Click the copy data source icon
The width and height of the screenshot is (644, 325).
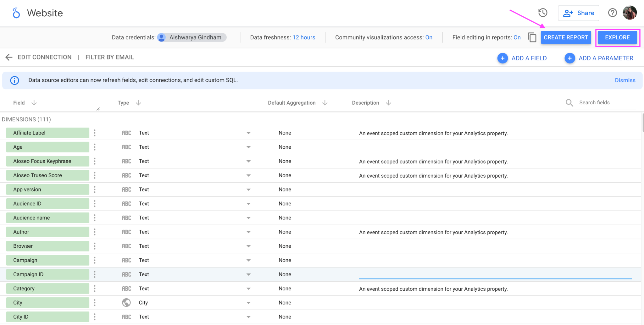coord(532,37)
